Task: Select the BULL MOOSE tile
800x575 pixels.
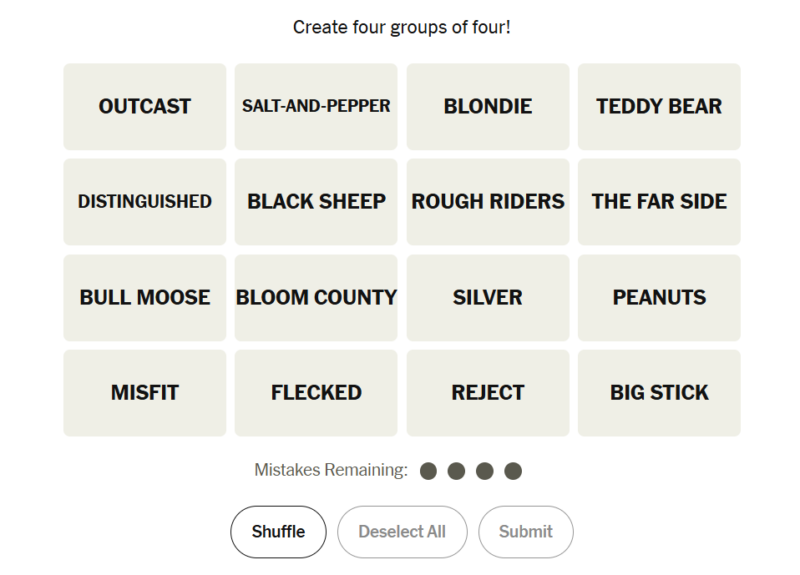Action: tap(145, 297)
